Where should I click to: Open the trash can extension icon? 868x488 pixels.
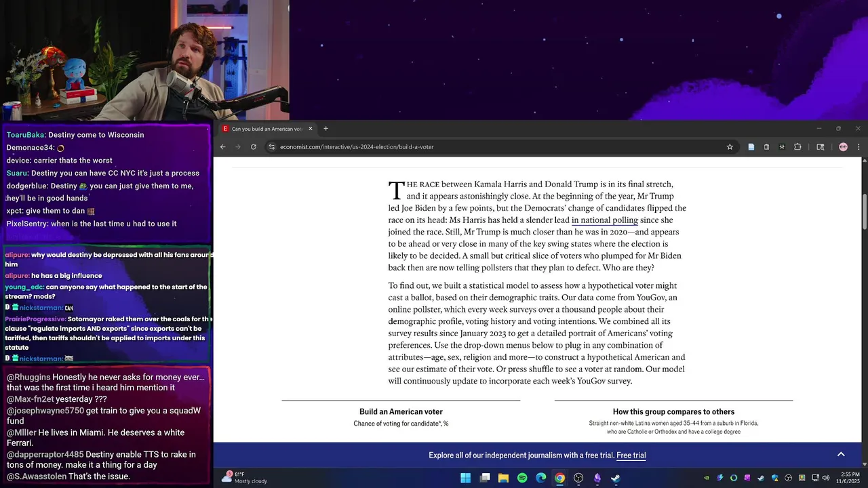[767, 147]
